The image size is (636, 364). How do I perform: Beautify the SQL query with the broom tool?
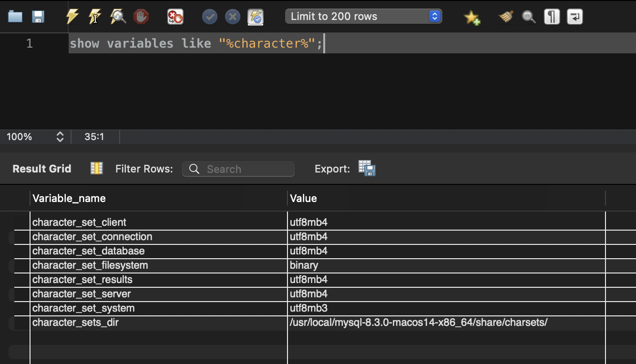click(x=505, y=16)
